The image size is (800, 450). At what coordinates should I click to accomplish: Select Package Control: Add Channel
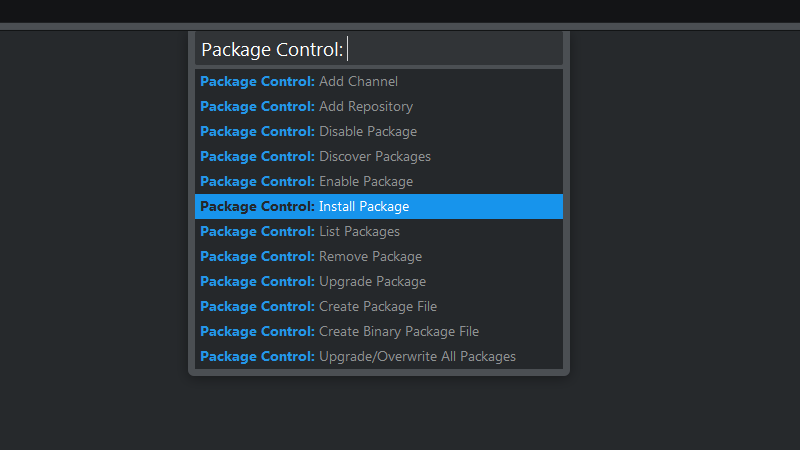tap(378, 82)
